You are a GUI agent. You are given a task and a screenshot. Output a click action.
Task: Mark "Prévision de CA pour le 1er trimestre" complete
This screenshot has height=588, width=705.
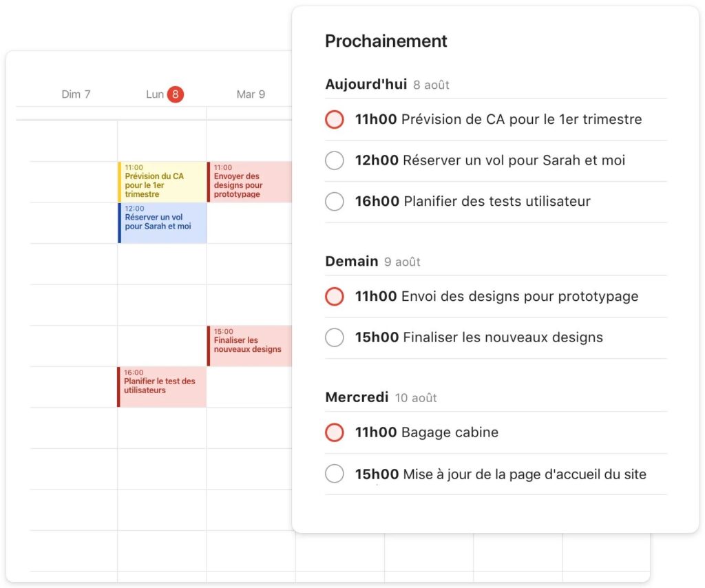point(335,119)
